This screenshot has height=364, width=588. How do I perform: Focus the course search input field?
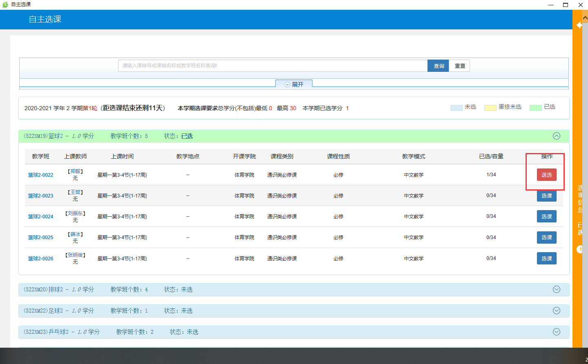click(272, 66)
